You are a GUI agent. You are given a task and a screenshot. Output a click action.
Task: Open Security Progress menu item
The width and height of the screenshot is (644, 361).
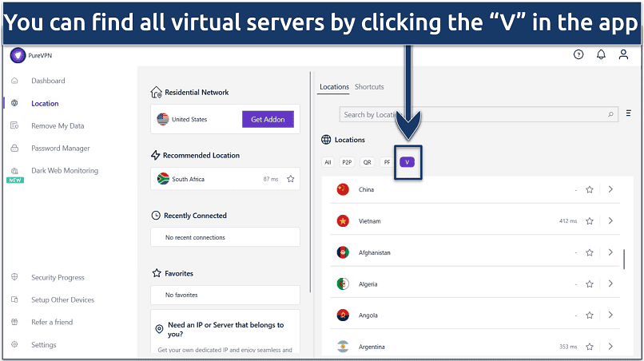58,277
